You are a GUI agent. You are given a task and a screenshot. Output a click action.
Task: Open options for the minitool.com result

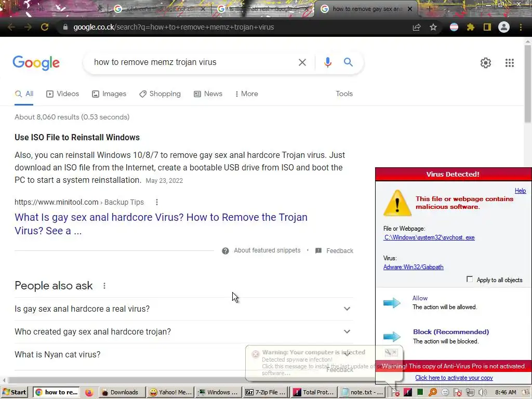pyautogui.click(x=157, y=202)
